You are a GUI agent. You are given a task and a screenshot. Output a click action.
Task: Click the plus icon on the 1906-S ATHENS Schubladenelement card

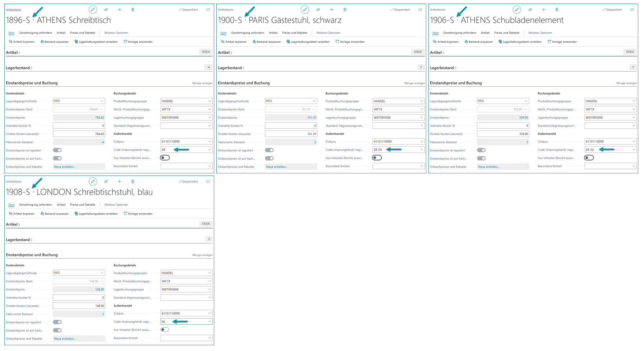coord(543,10)
